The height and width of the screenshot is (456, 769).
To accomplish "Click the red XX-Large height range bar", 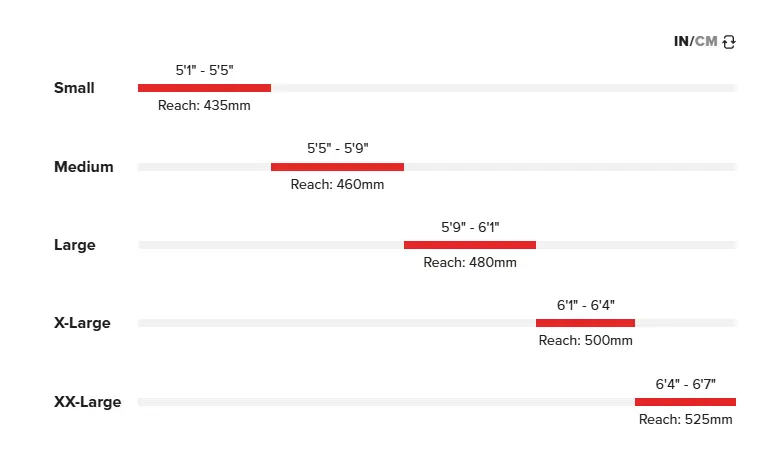I will [x=685, y=402].
